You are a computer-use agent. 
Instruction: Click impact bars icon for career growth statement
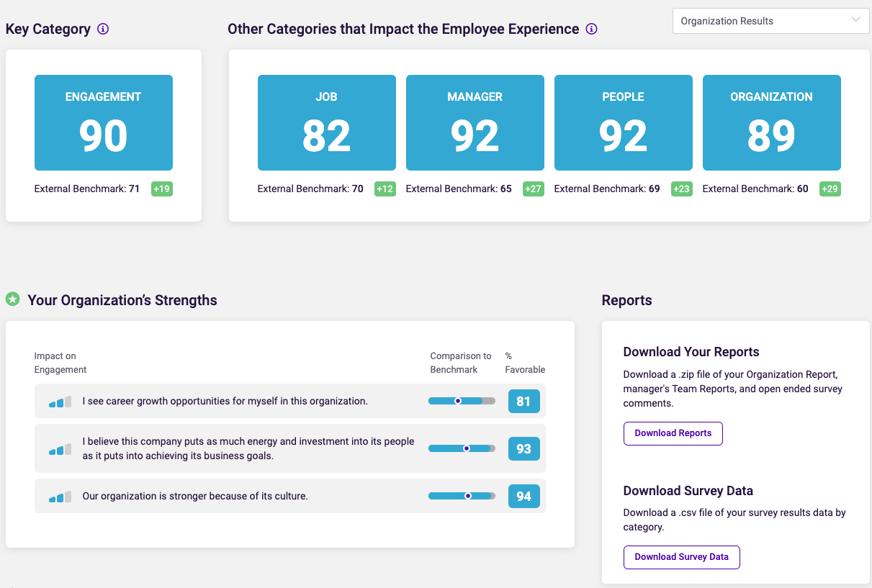point(60,402)
